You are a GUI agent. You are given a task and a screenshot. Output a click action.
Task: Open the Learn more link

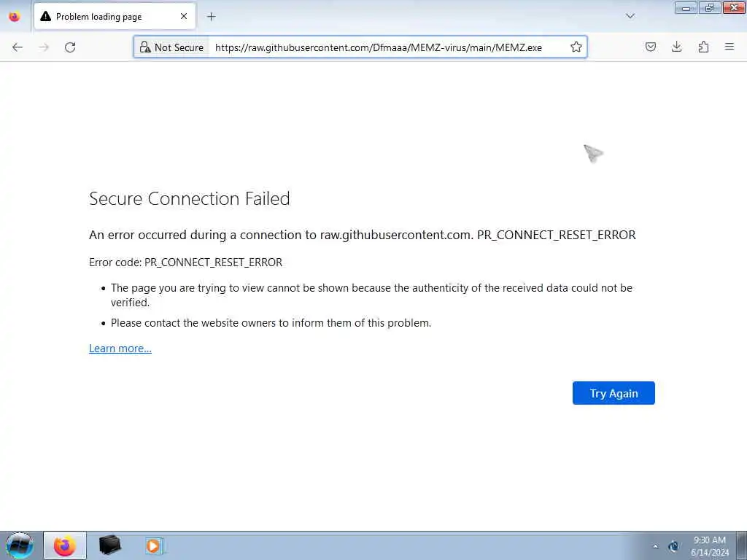[x=120, y=349]
